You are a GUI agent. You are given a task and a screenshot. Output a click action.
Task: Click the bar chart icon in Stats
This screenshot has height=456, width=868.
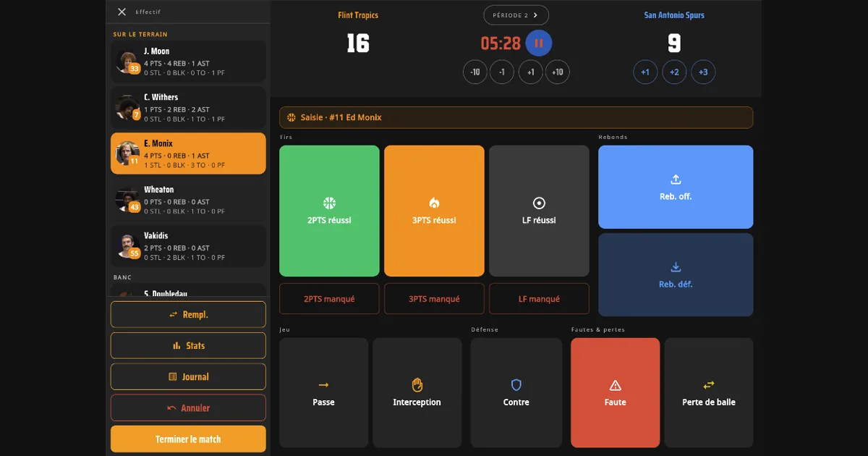(x=176, y=346)
